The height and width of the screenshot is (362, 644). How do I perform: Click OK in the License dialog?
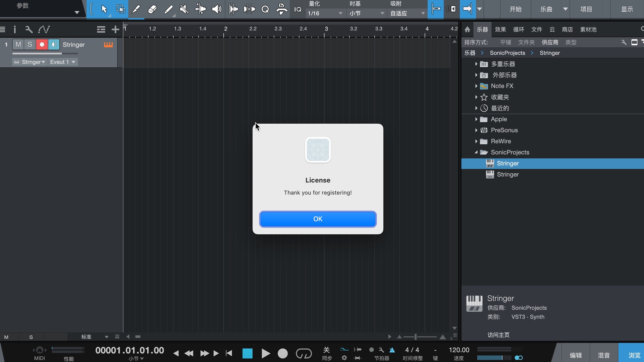[x=318, y=219]
